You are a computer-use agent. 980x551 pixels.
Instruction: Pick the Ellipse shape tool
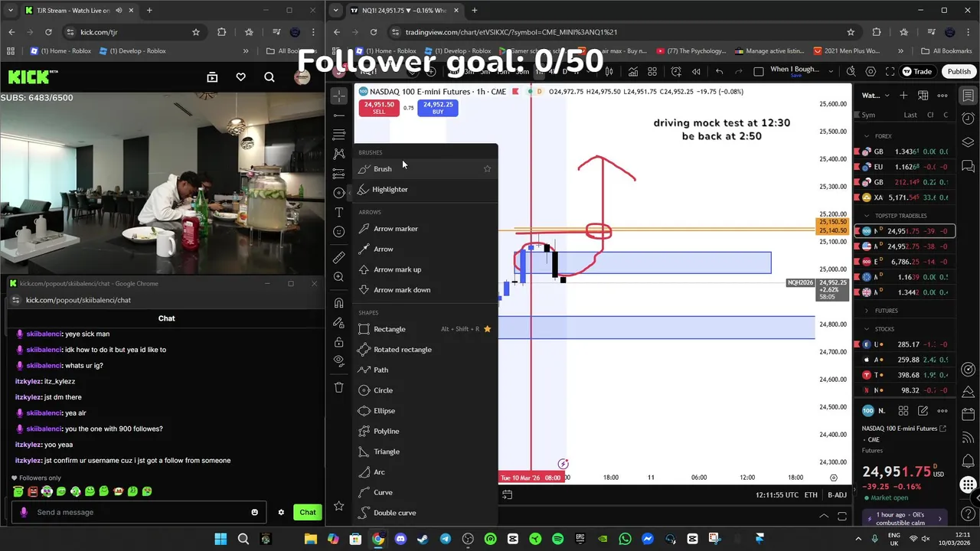[425, 411]
